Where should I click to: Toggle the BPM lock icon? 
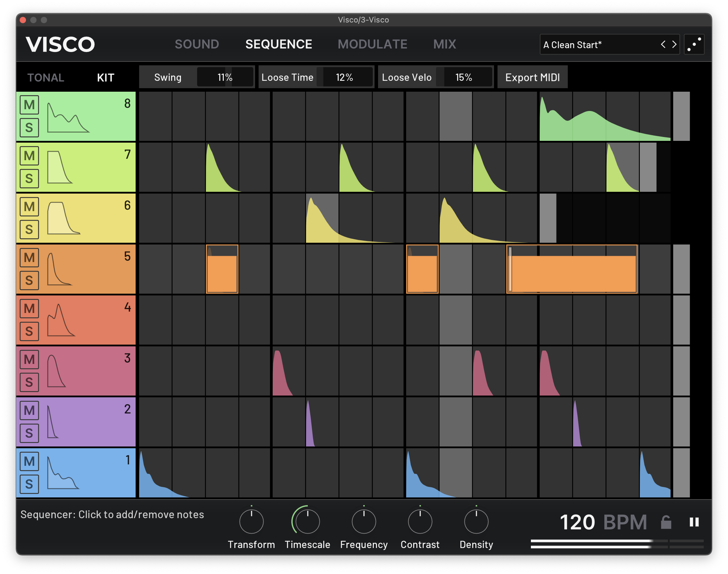(x=666, y=522)
